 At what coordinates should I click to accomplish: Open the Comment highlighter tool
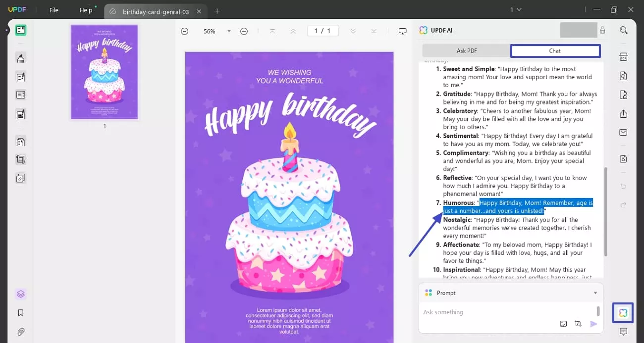click(20, 58)
